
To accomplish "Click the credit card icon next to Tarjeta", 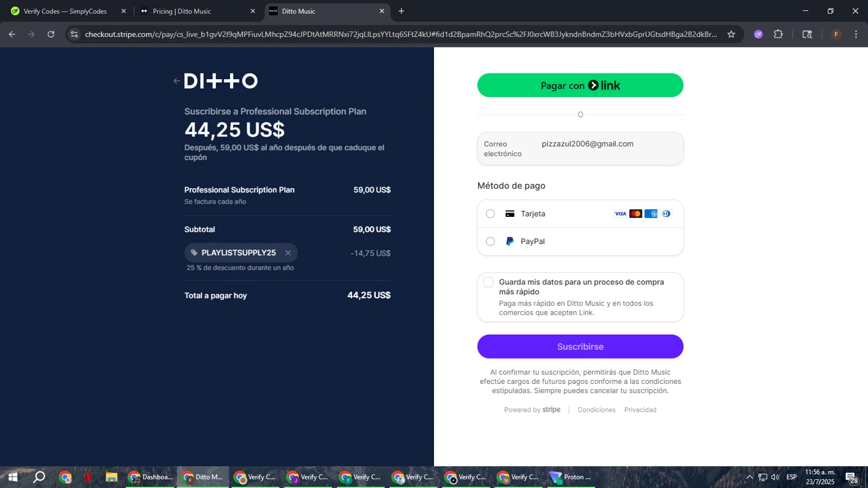I will click(x=510, y=214).
